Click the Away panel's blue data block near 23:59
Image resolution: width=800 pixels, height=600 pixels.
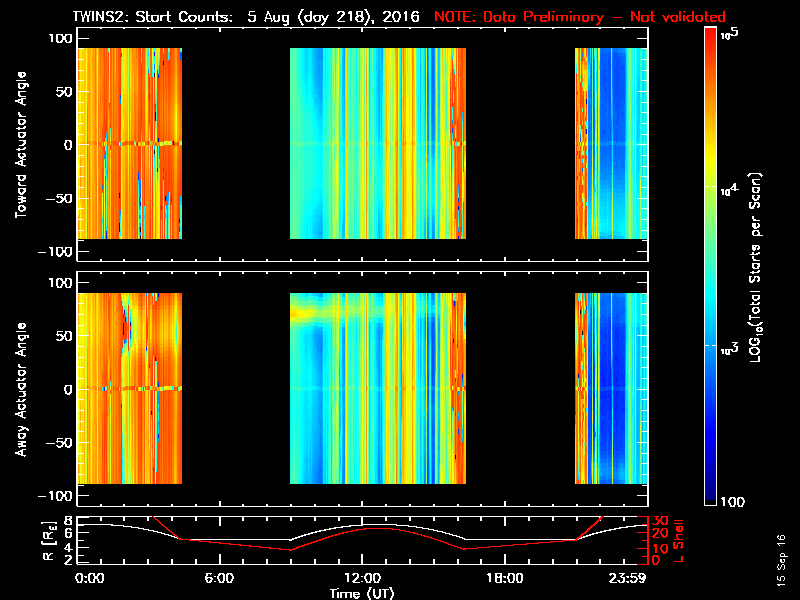611,388
